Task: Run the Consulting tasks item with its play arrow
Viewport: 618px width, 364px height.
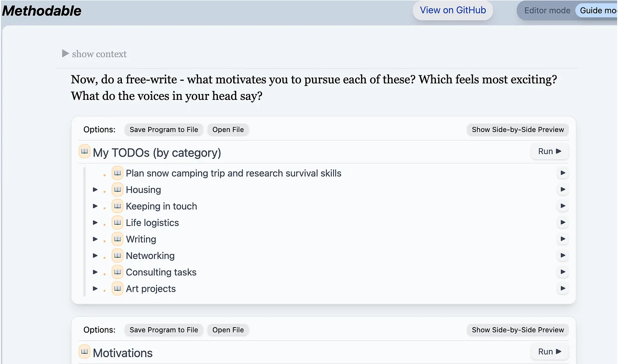Action: [563, 272]
